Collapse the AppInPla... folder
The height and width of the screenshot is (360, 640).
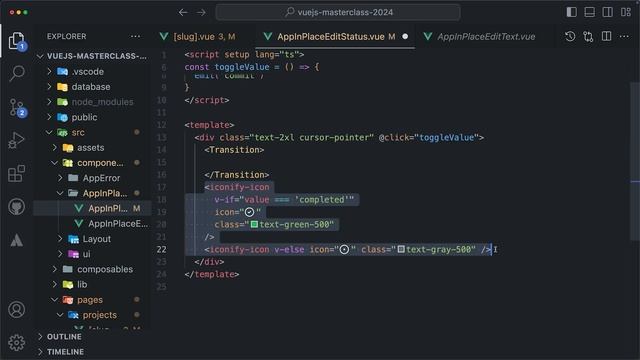92,193
